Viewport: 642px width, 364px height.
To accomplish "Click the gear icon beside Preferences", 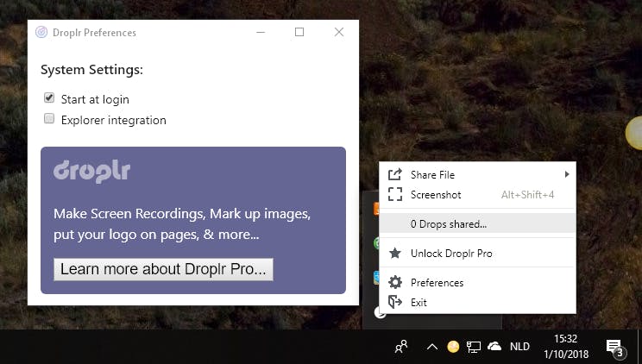I will pyautogui.click(x=395, y=282).
